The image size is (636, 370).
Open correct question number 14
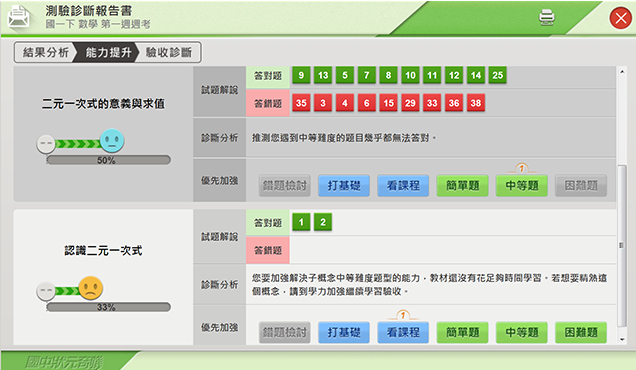point(476,75)
